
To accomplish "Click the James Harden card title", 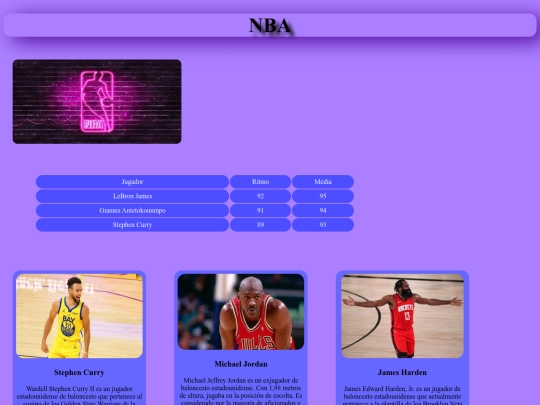I will click(402, 372).
